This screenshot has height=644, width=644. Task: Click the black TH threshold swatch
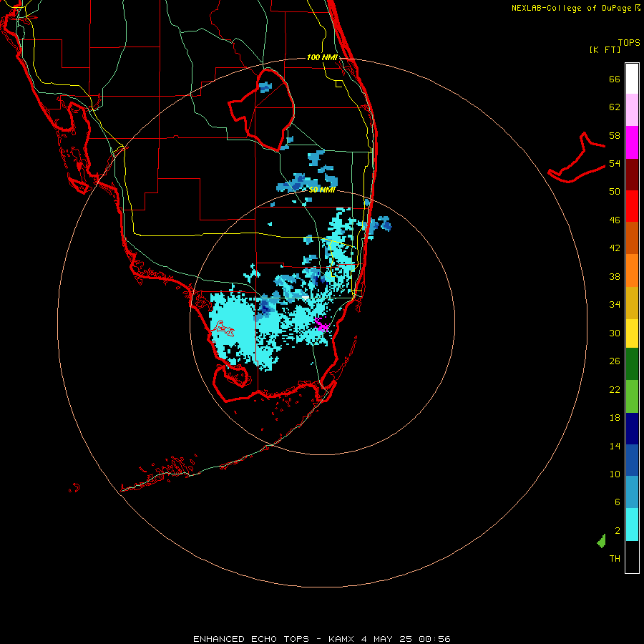(632, 557)
